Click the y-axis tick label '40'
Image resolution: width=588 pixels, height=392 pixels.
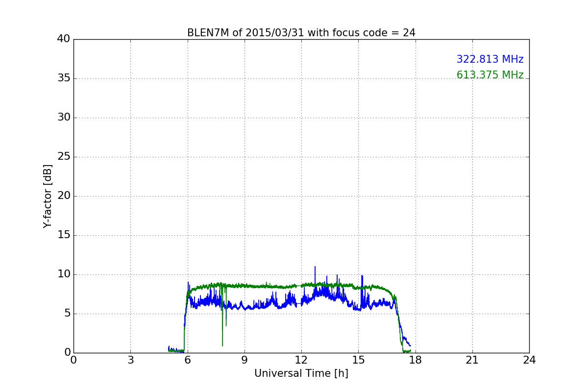point(64,39)
